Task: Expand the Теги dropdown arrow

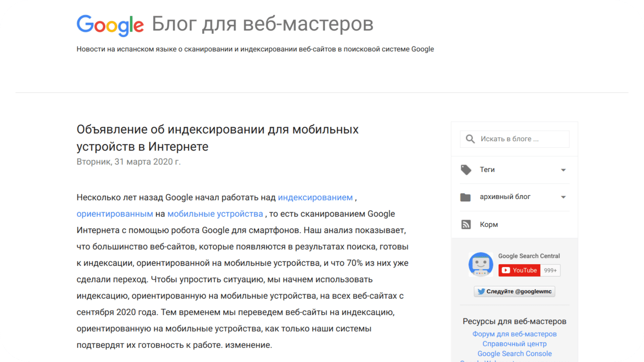Action: pos(563,170)
